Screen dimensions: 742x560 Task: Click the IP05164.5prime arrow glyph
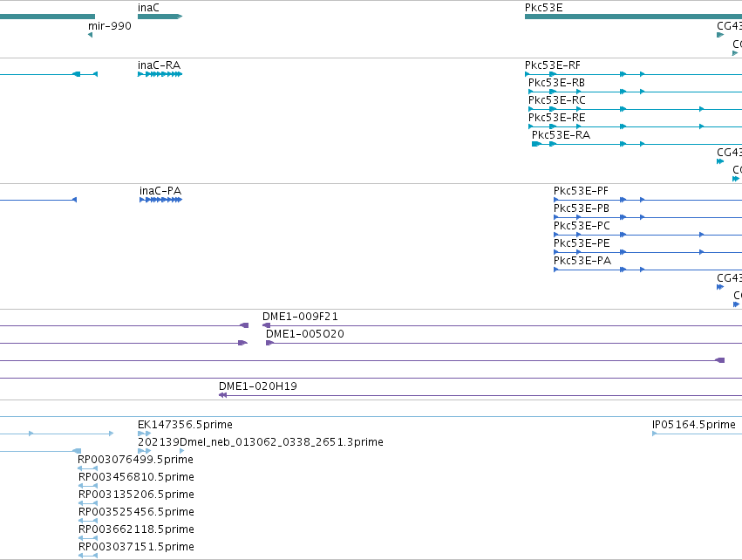pyautogui.click(x=655, y=434)
